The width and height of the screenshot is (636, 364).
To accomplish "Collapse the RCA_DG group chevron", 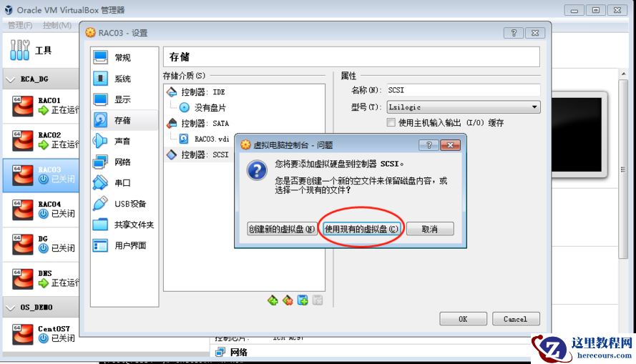I will point(11,79).
